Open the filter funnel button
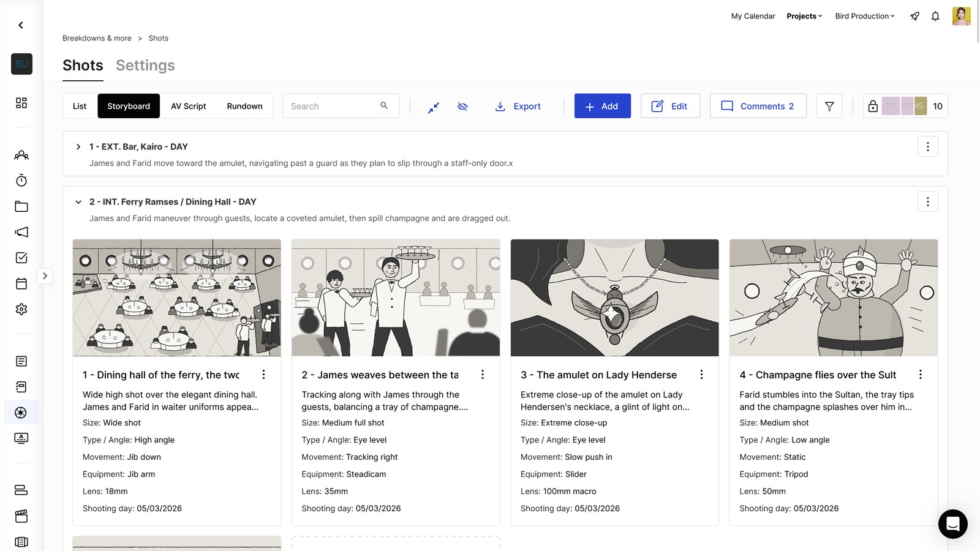Viewport: 980px width, 551px height. click(829, 106)
